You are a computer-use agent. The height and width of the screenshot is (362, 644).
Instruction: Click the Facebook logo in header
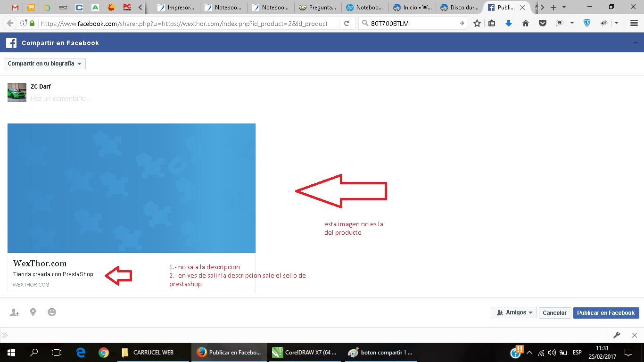[x=11, y=43]
